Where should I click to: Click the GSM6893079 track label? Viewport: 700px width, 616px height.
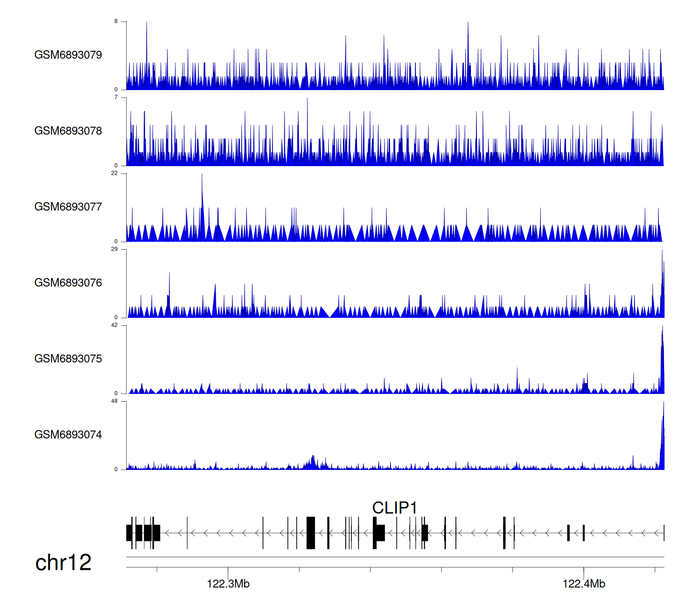pos(68,55)
